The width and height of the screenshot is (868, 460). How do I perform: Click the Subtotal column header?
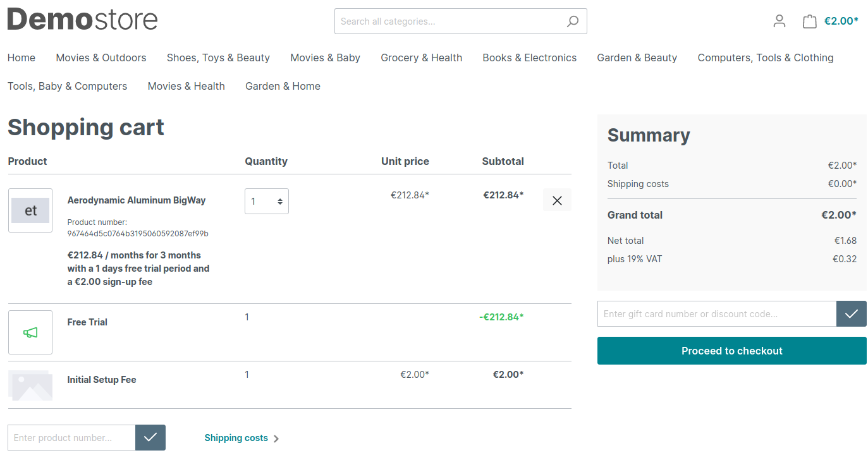(x=503, y=161)
